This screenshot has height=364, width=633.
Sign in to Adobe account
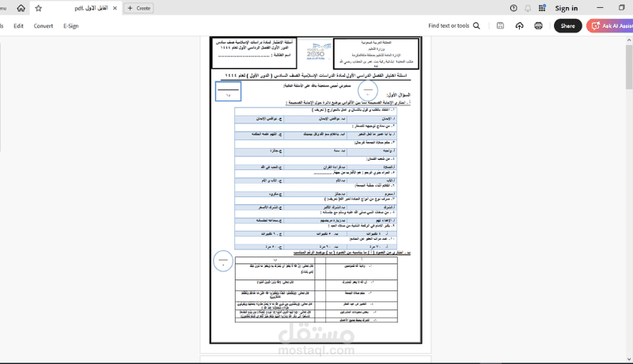pyautogui.click(x=566, y=8)
